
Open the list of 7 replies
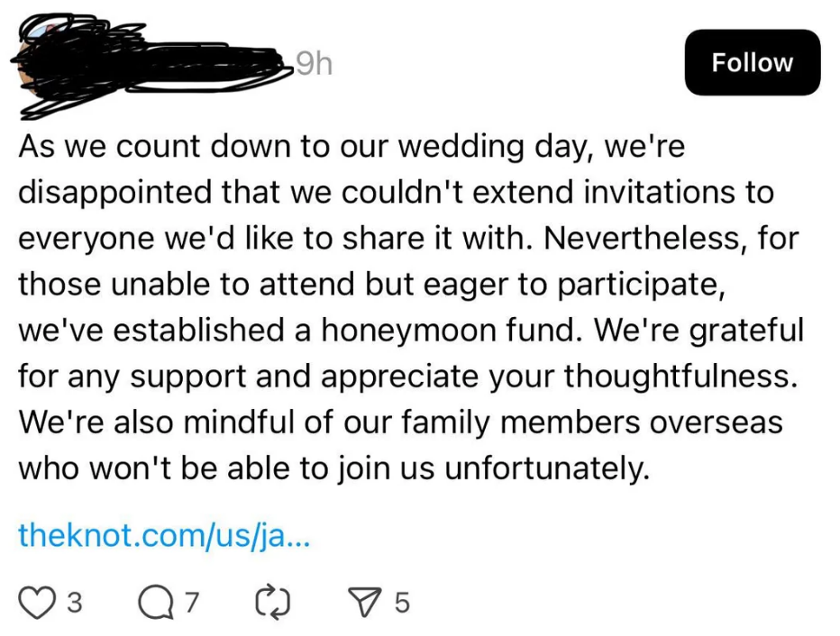191,604
